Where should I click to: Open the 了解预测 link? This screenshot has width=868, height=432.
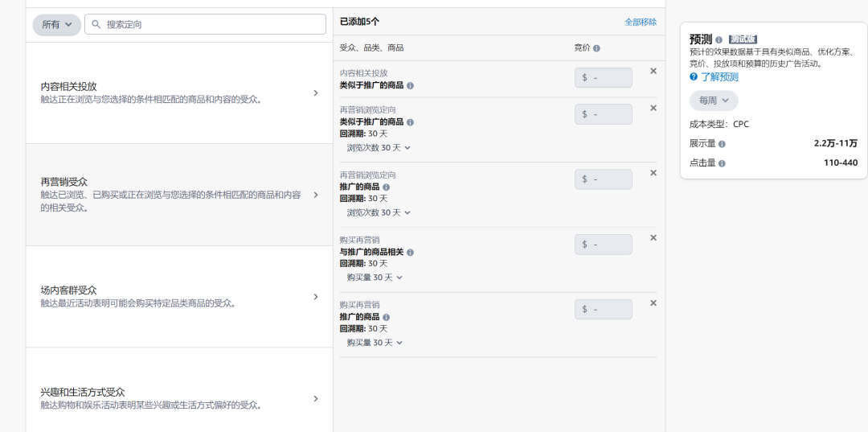(x=719, y=77)
